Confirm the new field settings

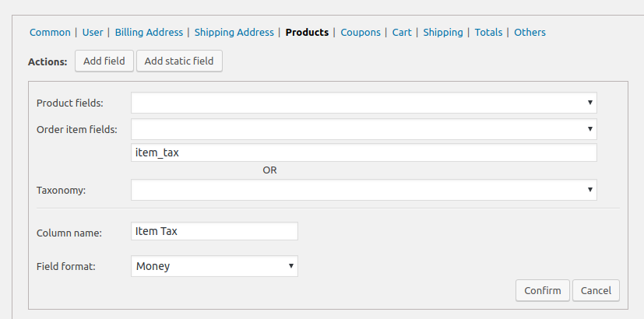point(543,291)
